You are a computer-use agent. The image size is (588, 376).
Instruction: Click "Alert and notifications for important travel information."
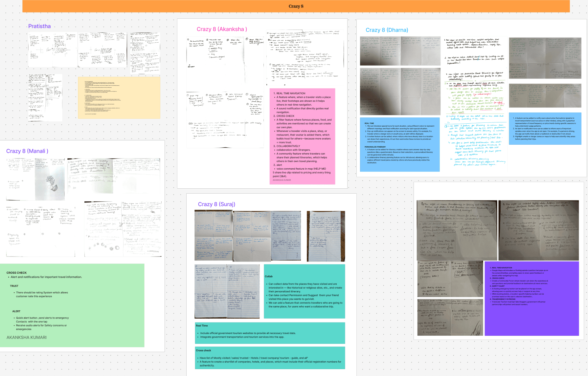point(46,277)
